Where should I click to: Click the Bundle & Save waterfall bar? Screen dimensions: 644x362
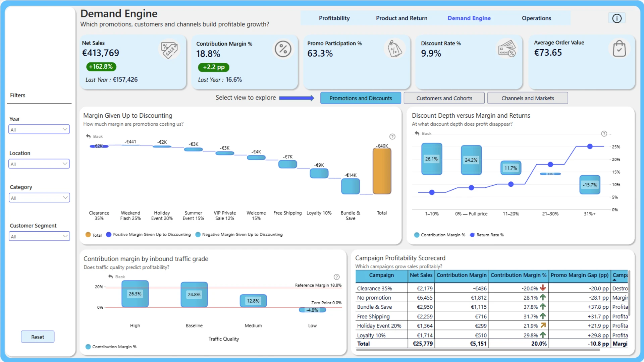click(350, 186)
